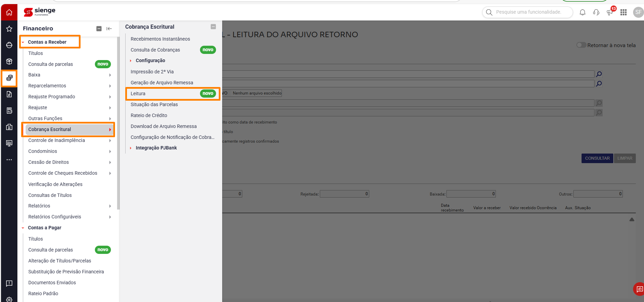Open the box module icon
Image resolution: width=644 pixels, height=302 pixels.
click(9, 61)
